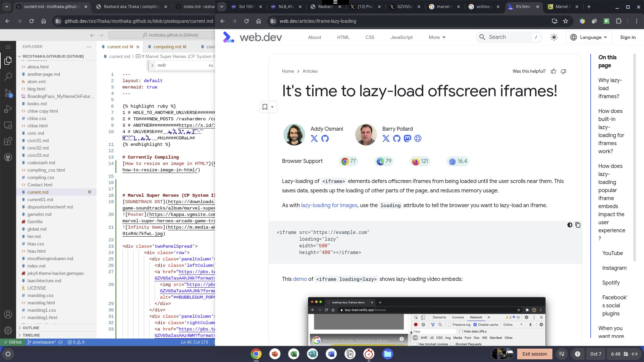Open Explorer more actions ellipsis
This screenshot has height=362, width=644.
[x=89, y=47]
